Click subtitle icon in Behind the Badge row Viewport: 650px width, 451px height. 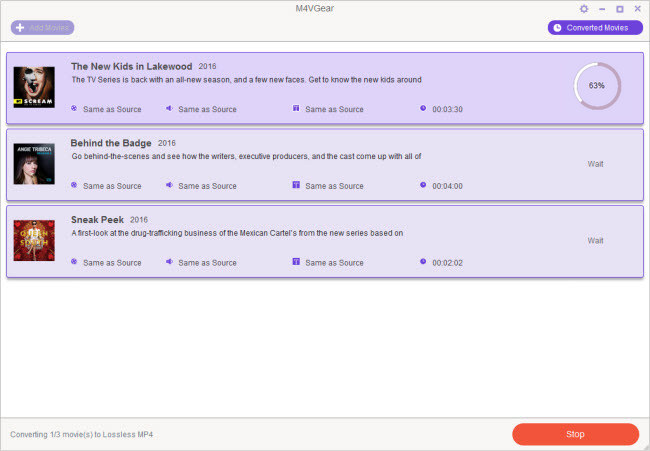coord(296,185)
